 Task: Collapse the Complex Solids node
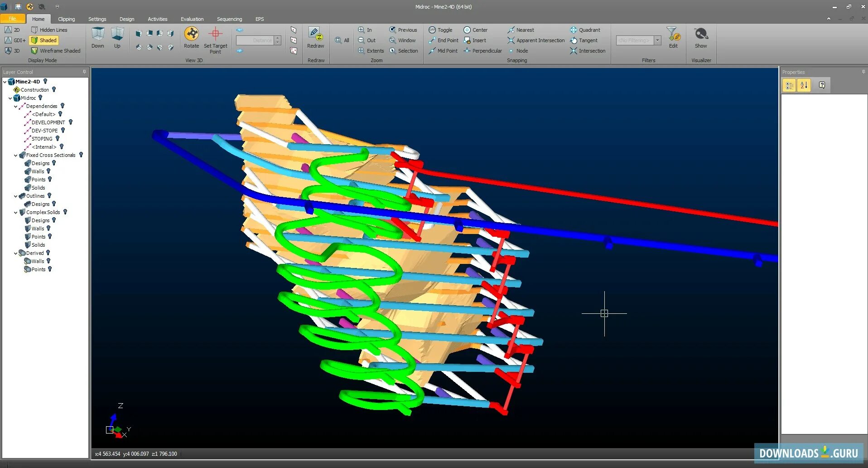point(15,213)
